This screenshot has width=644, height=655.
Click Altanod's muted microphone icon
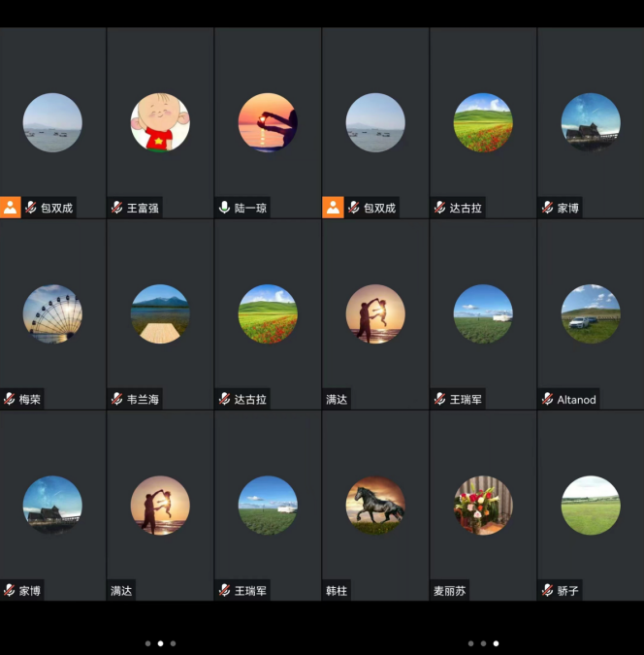[x=548, y=399]
